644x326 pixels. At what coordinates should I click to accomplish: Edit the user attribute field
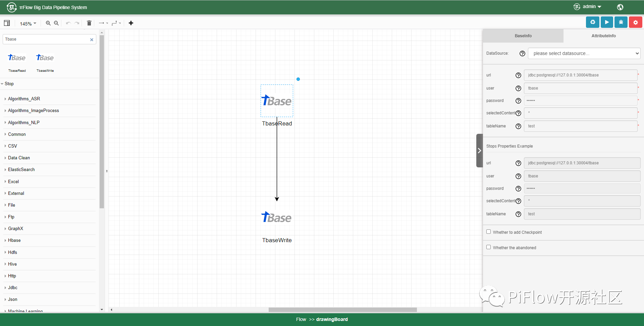tap(581, 88)
